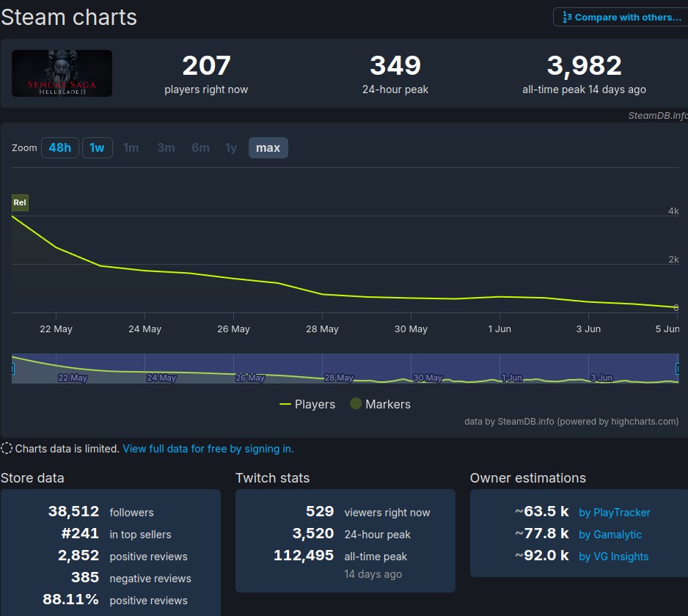688x616 pixels.
Task: Grab the left navigator range handle
Action: 12,369
